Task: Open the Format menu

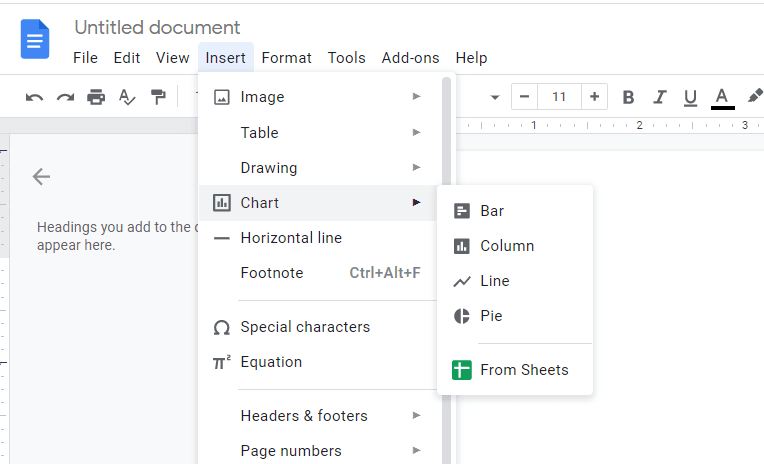Action: click(x=286, y=58)
